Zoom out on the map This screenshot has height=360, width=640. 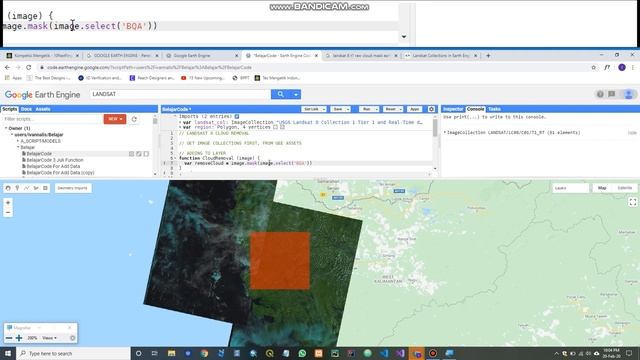[x=8, y=212]
